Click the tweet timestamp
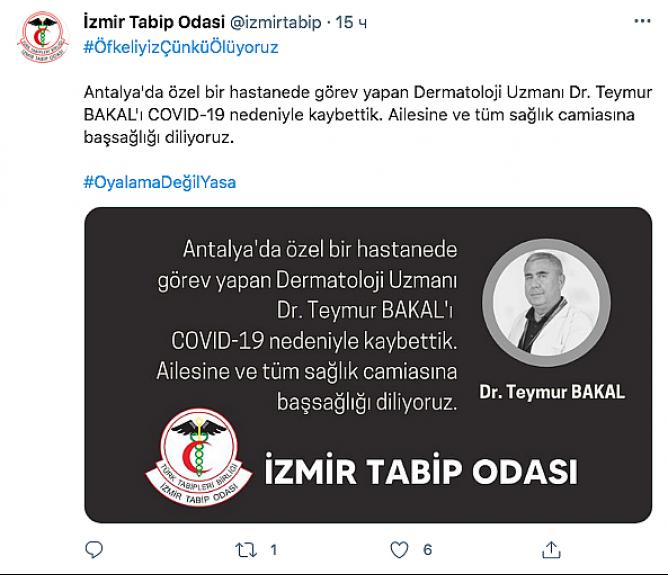Viewport: 668px width, 575px height. click(351, 22)
